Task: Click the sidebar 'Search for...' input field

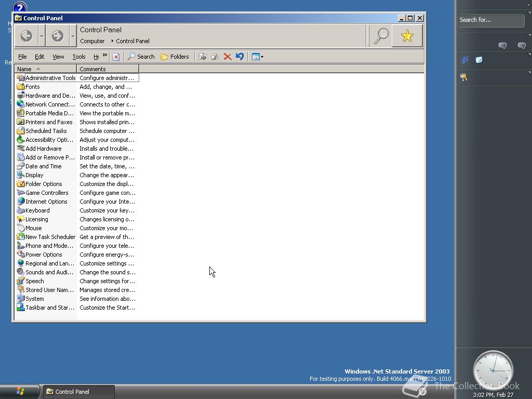Action: click(x=490, y=20)
